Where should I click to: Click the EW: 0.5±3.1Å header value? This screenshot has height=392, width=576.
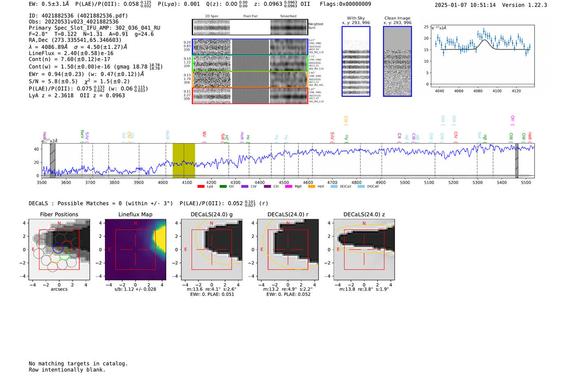pos(49,4)
